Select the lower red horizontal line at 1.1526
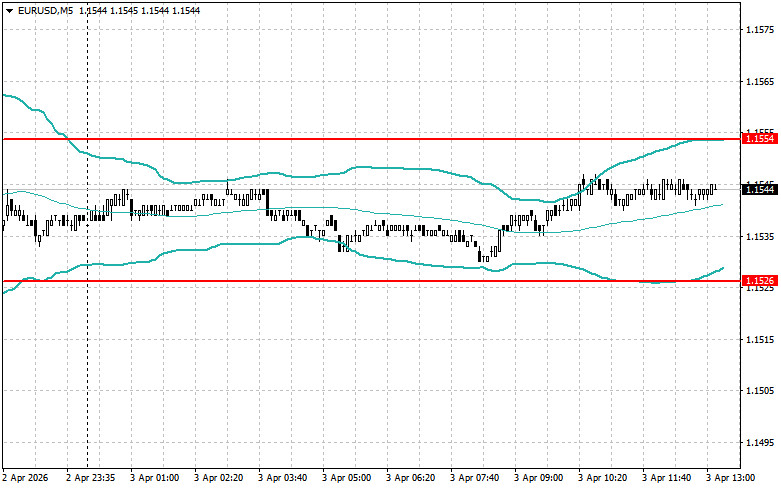Screen dimensions: 781x489 [372, 281]
